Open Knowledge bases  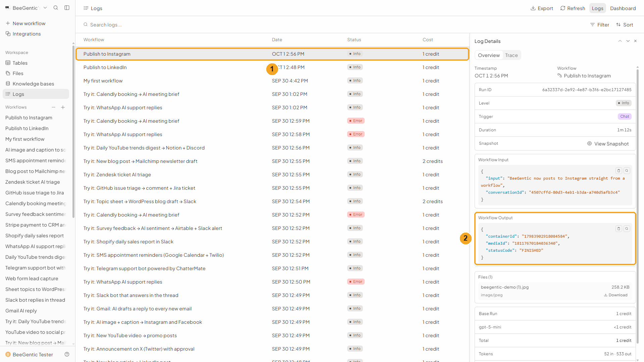point(36,84)
